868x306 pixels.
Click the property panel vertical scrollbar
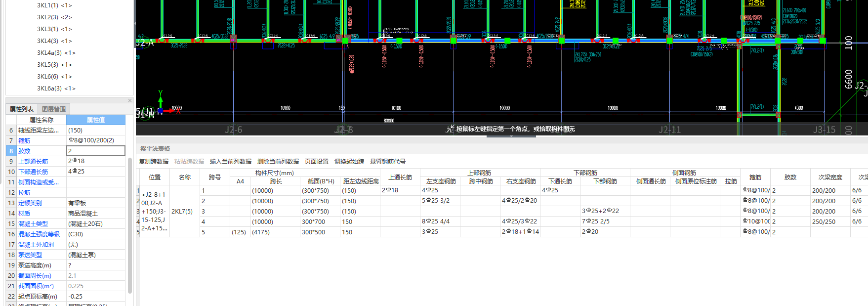[x=130, y=225]
